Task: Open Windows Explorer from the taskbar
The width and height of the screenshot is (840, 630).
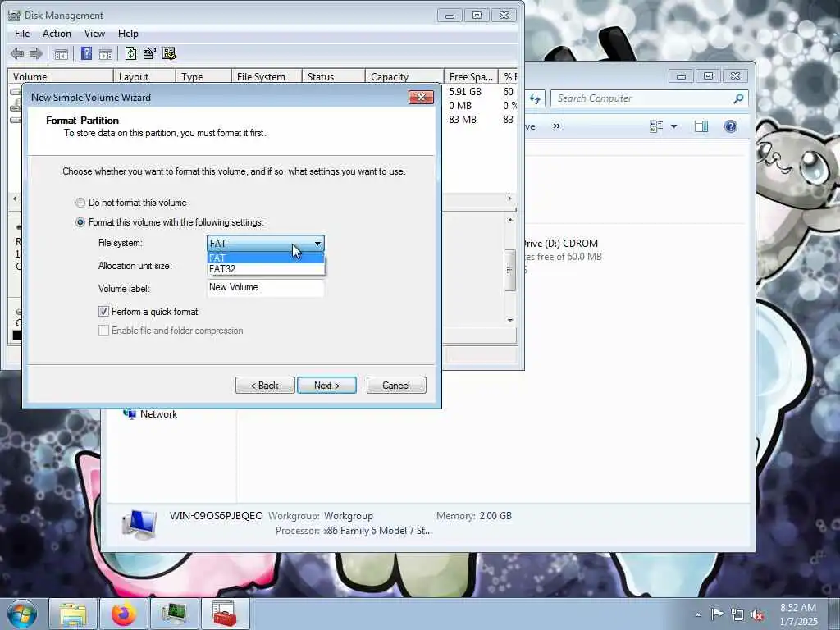Action: point(73,614)
